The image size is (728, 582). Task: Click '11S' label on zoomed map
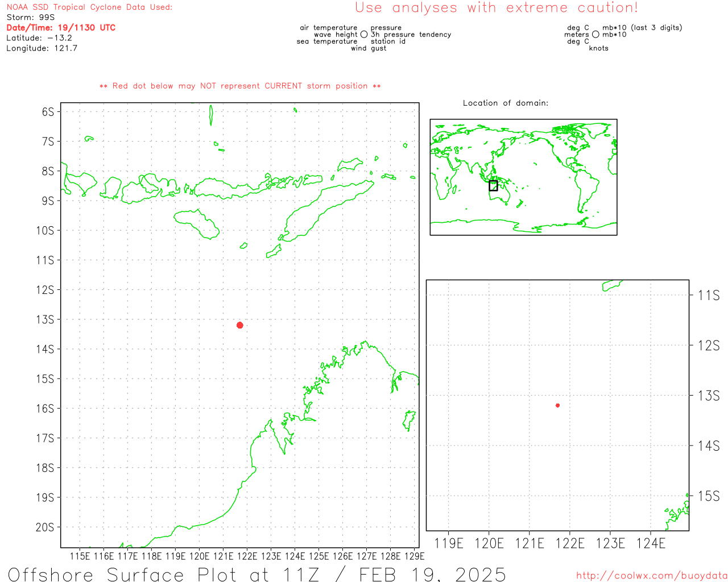coord(709,294)
